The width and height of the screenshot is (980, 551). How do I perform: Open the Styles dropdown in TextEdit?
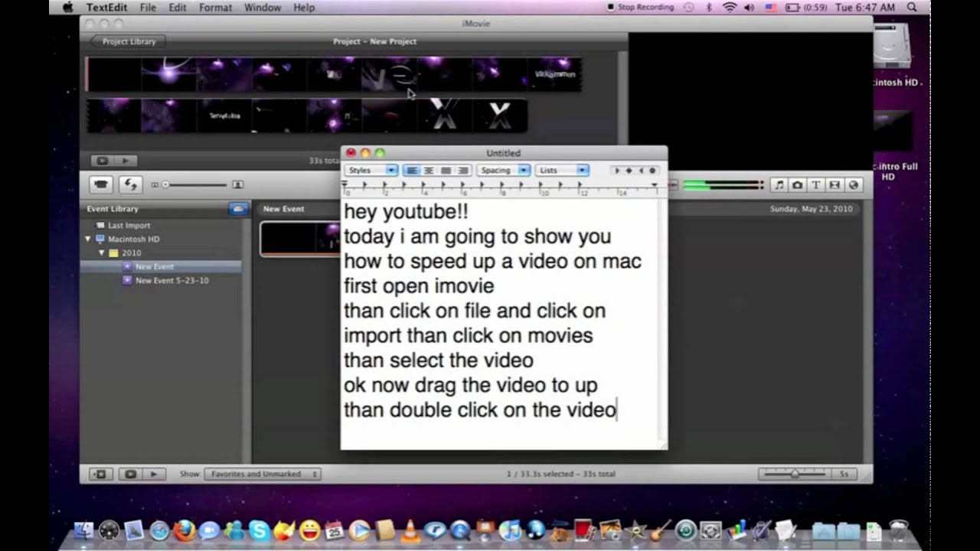click(371, 171)
